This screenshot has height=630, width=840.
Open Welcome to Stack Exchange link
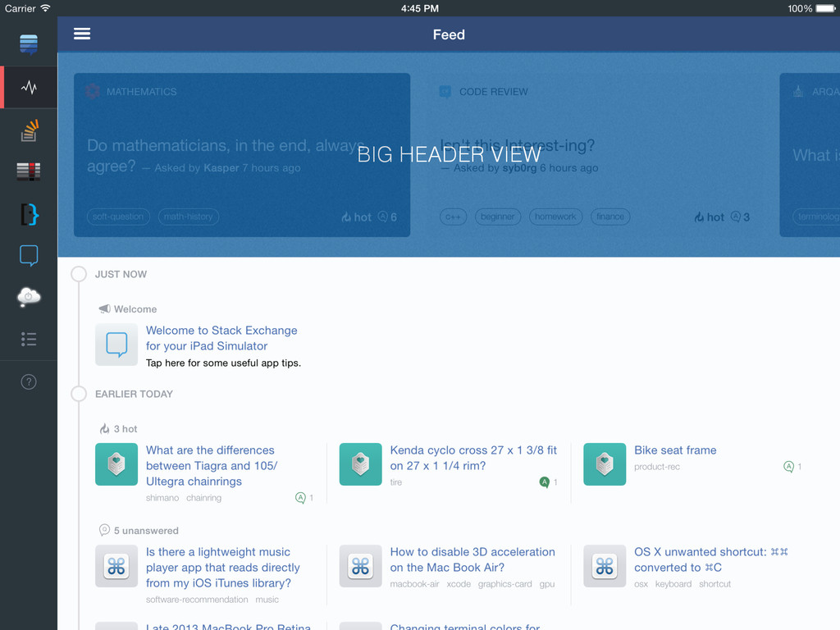pyautogui.click(x=221, y=338)
